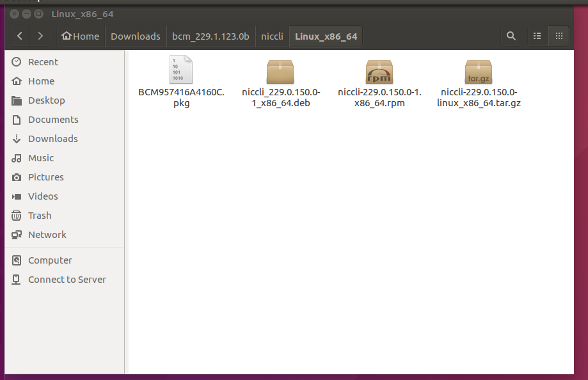Jump to bcm_229.1.123.0b folder breadcrumb
Image resolution: width=588 pixels, height=380 pixels.
tap(211, 36)
